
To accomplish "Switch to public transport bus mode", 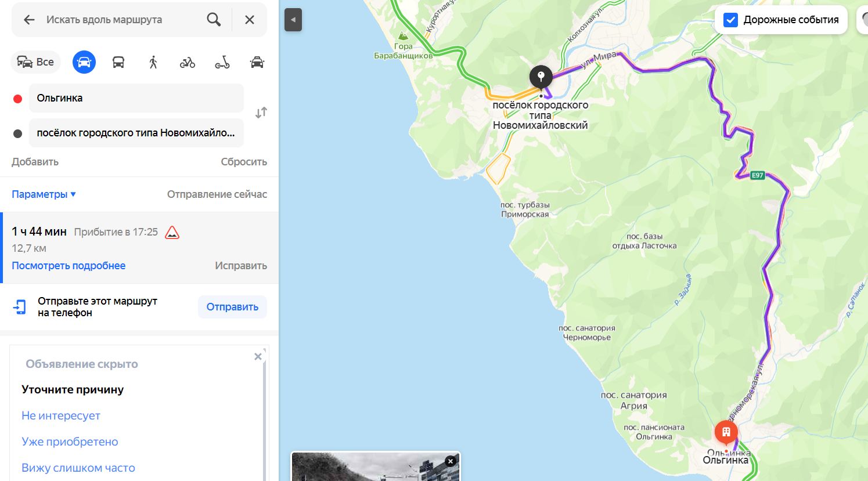I will click(118, 62).
